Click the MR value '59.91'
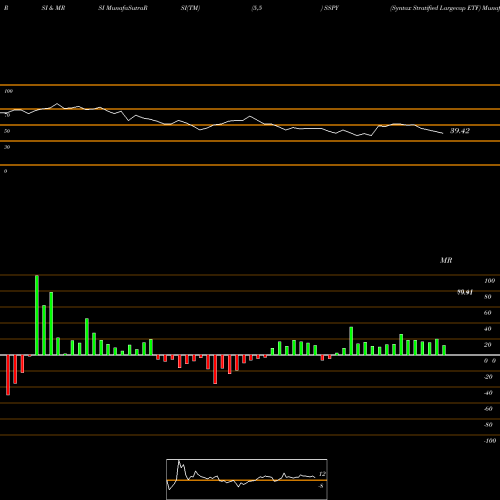The image size is (500, 500). (x=465, y=292)
